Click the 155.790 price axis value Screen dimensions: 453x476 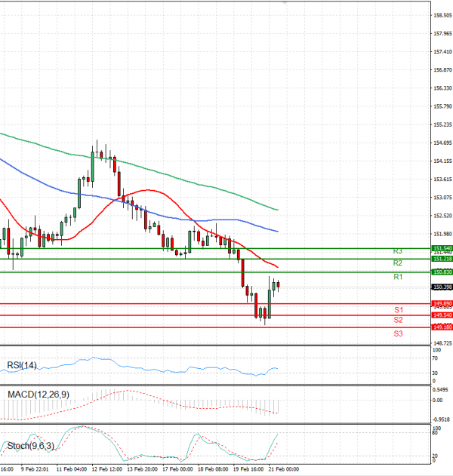click(x=442, y=106)
